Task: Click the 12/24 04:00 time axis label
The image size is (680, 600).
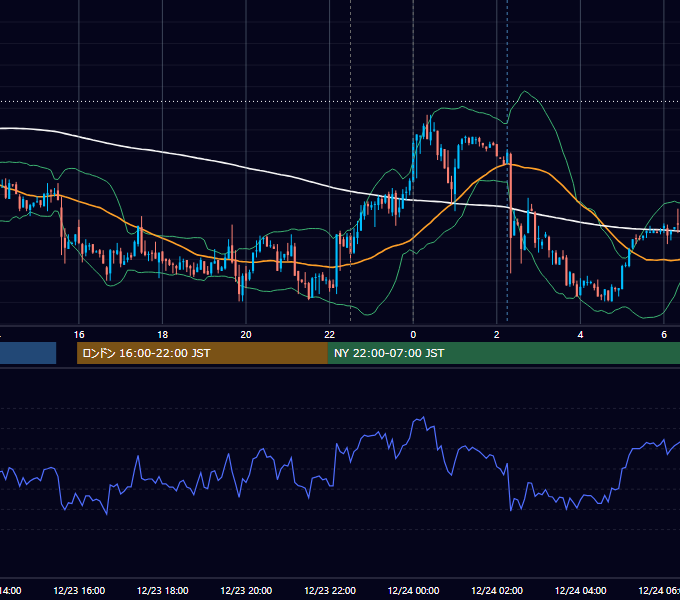Action: click(581, 590)
